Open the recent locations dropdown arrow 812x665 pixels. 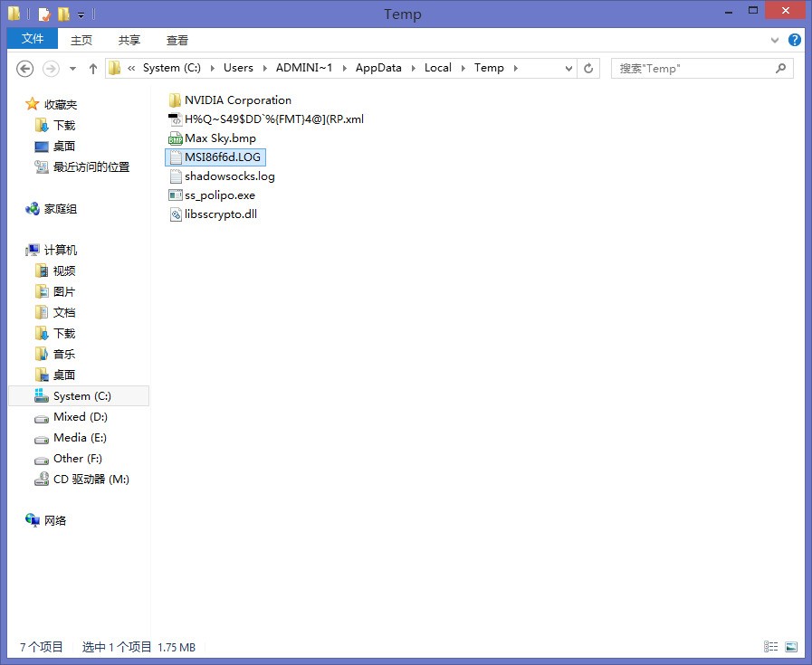coord(72,69)
